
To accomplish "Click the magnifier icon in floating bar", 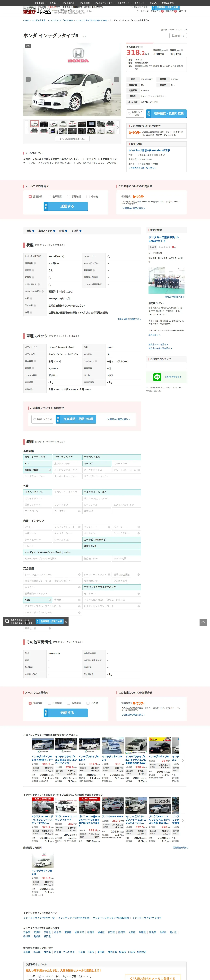I will pyautogui.click(x=7, y=621).
